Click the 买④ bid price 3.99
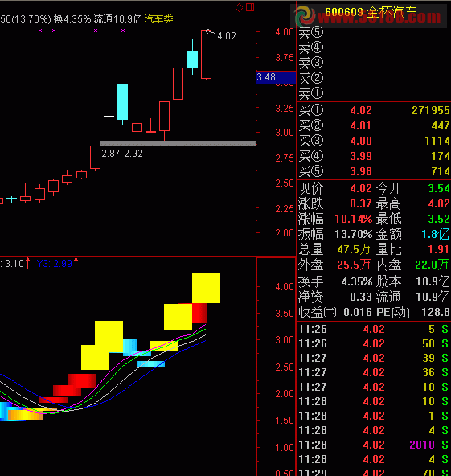This screenshot has width=451, height=476. pyautogui.click(x=361, y=156)
